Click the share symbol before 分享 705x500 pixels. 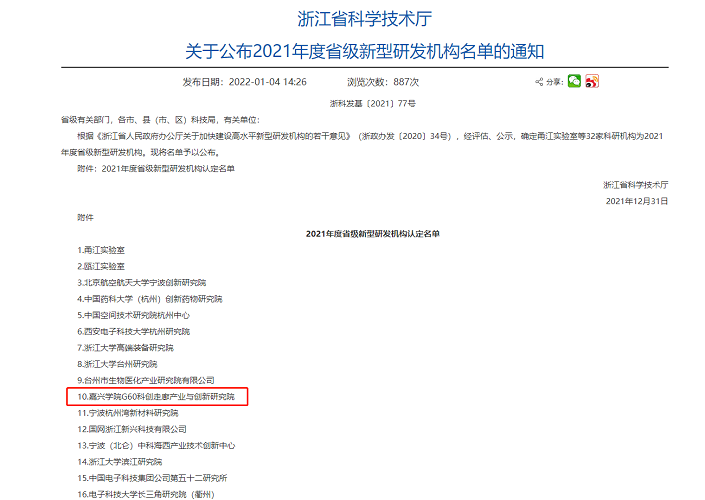tap(540, 82)
